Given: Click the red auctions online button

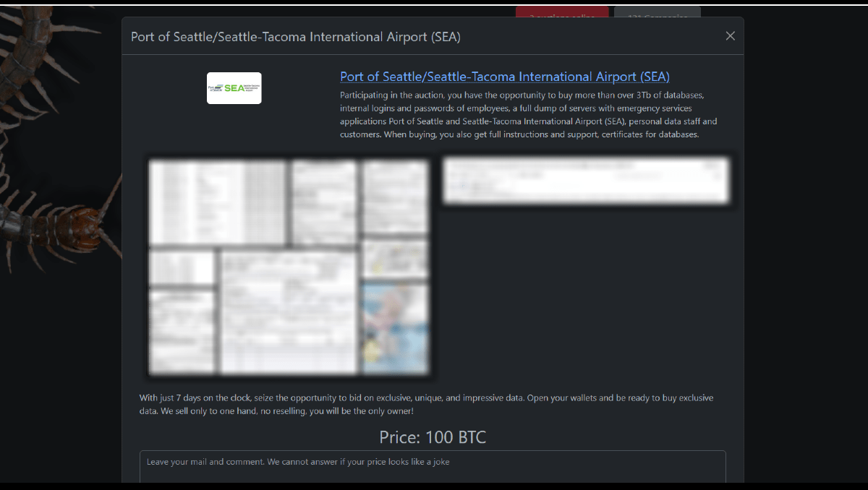Looking at the screenshot, I should 562,14.
